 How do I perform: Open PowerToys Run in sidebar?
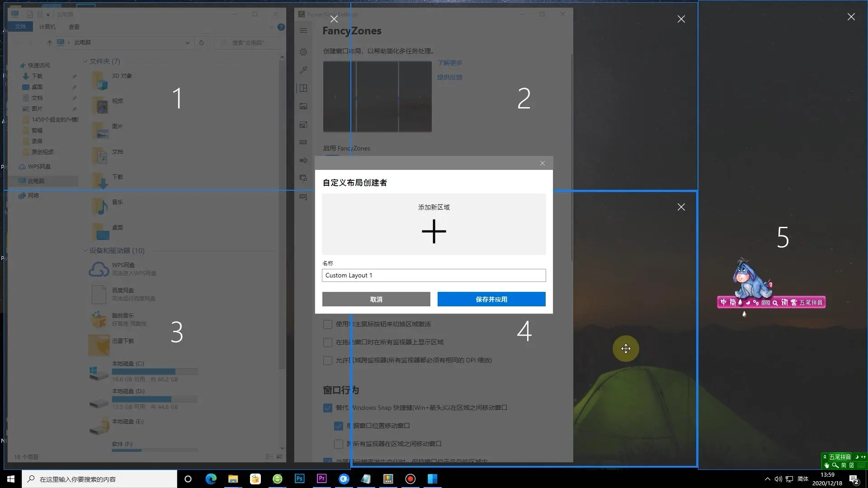click(303, 178)
